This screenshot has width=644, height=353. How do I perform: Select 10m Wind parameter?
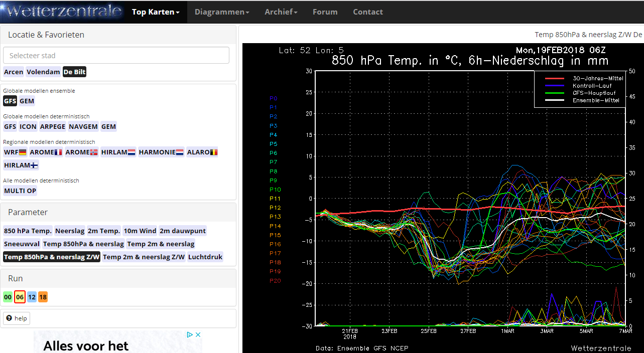pyautogui.click(x=140, y=231)
